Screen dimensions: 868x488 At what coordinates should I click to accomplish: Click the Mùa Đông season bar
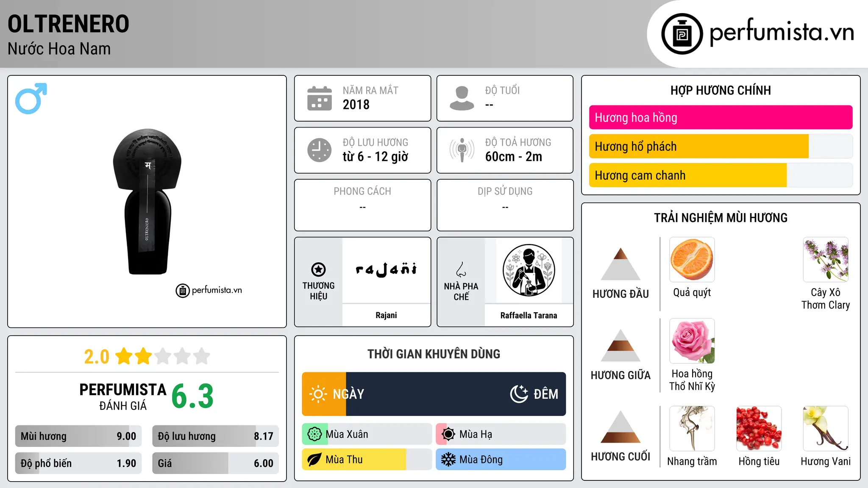click(x=501, y=460)
